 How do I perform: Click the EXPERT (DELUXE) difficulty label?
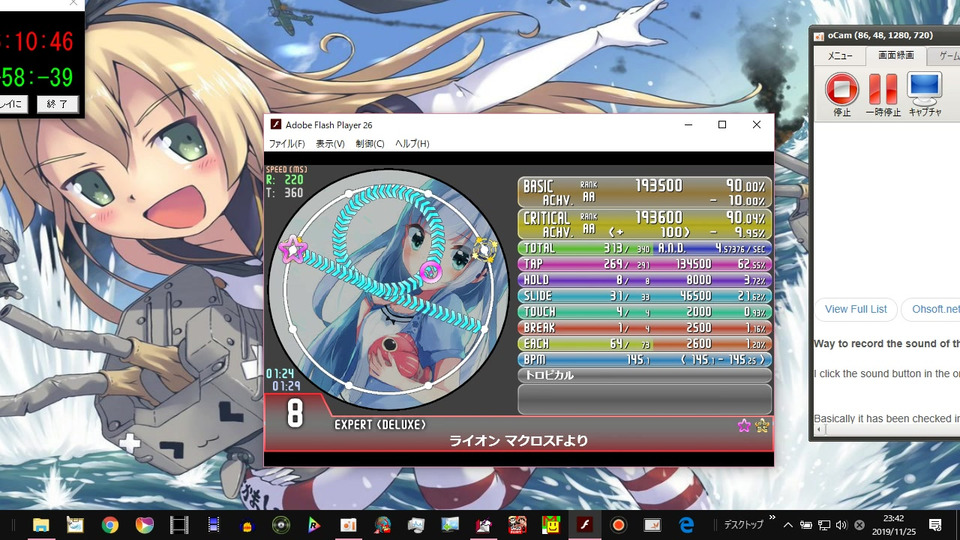[380, 425]
